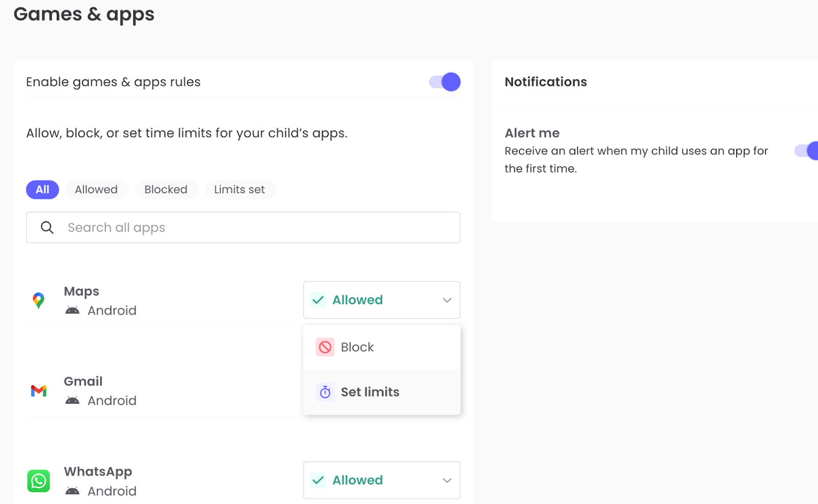Choose Block from the Maps dropdown menu
818x504 pixels.
tap(381, 347)
